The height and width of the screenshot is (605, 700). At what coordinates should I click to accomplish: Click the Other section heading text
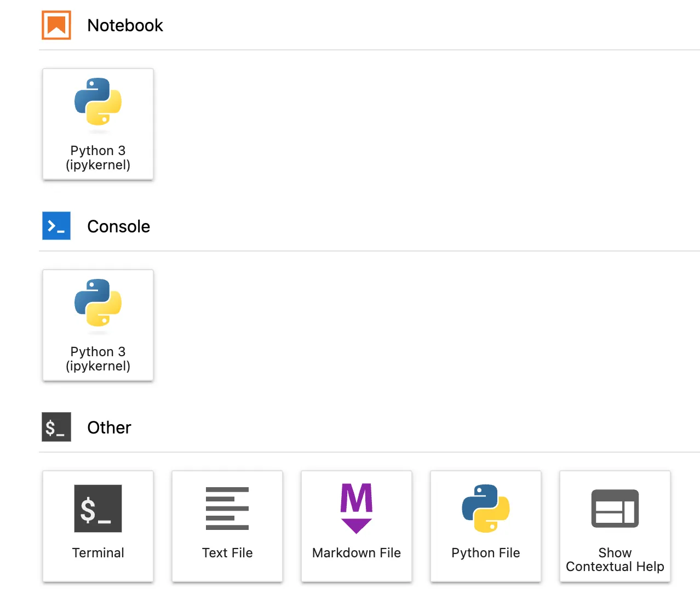[x=109, y=427]
